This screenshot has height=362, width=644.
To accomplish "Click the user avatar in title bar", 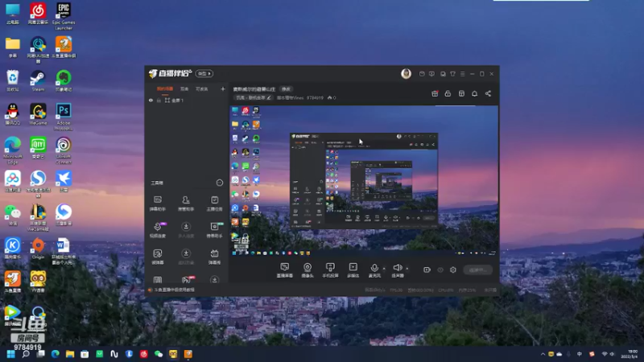I will point(406,73).
